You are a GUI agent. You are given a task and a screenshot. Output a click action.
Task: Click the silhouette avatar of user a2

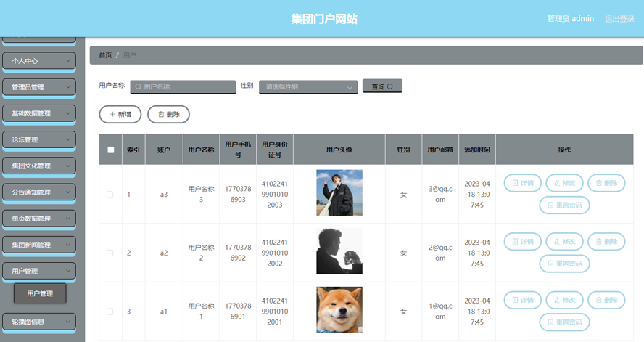point(339,251)
